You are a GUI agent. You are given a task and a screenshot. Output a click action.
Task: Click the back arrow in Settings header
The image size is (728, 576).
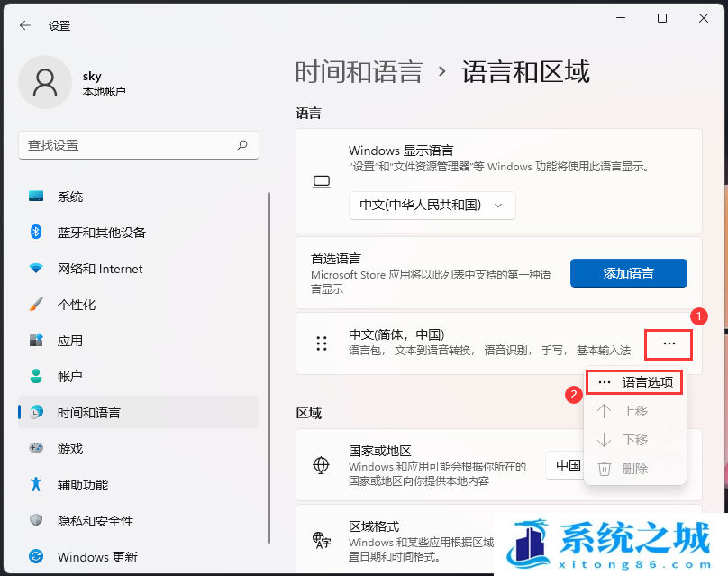tap(25, 25)
